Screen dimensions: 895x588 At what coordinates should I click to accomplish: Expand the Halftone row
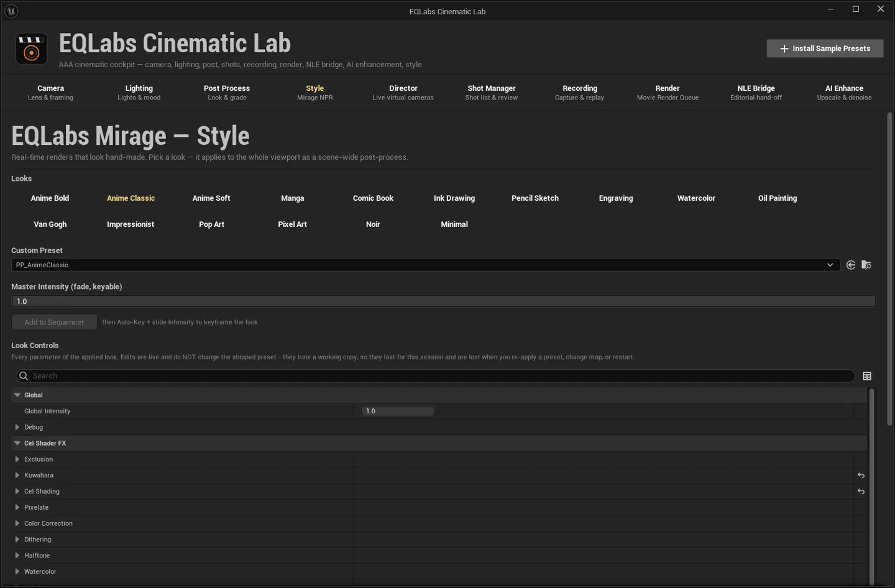pos(17,556)
